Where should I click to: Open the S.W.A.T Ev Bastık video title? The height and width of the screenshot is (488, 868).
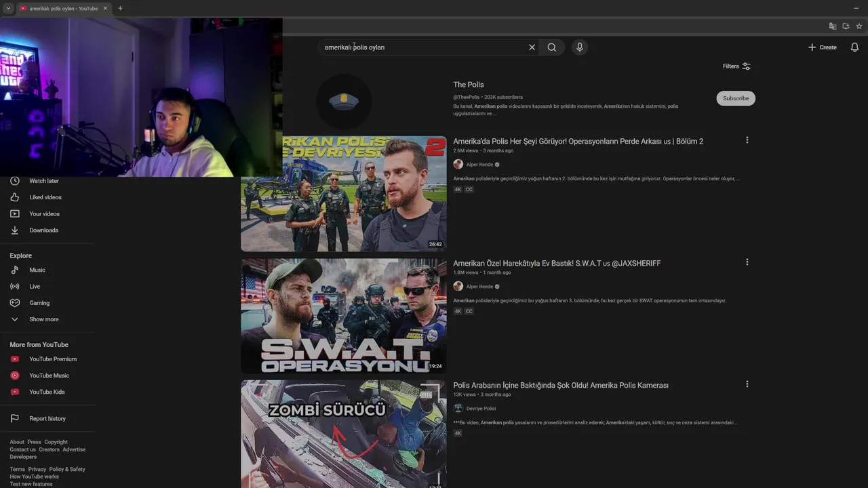[x=557, y=263]
